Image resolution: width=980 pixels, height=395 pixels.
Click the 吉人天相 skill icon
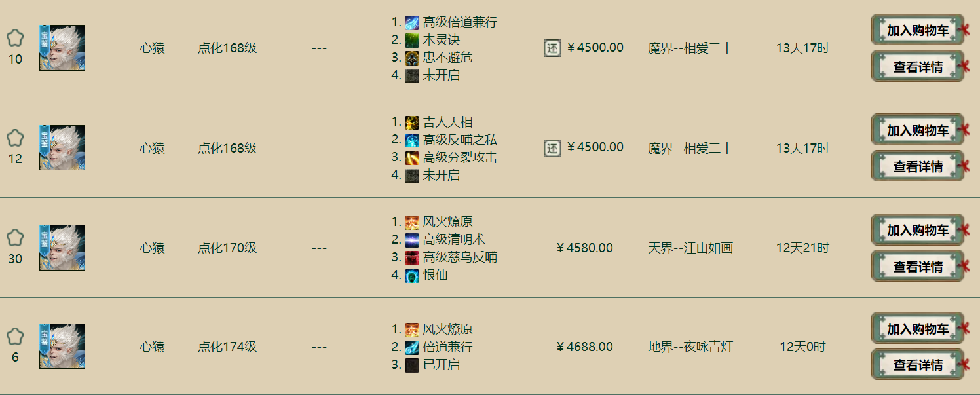411,122
